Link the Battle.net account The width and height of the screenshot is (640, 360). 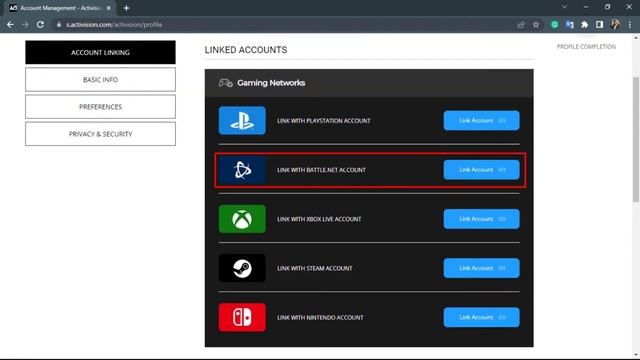(x=482, y=170)
